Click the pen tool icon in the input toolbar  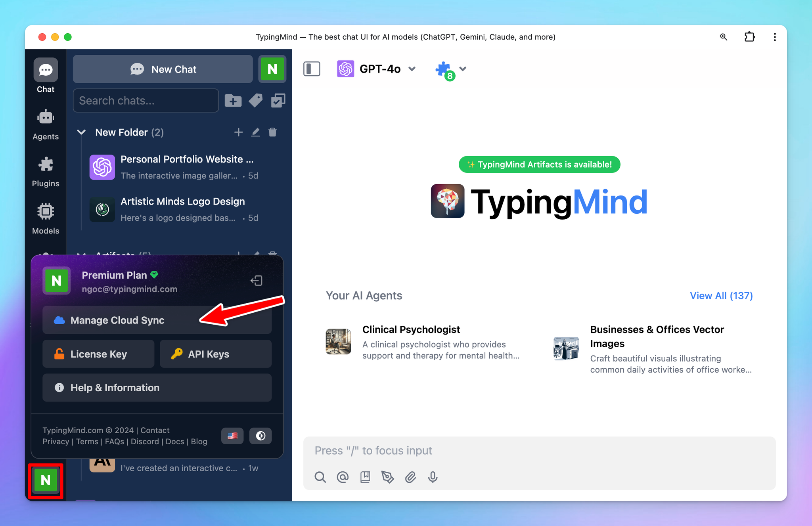[388, 477]
